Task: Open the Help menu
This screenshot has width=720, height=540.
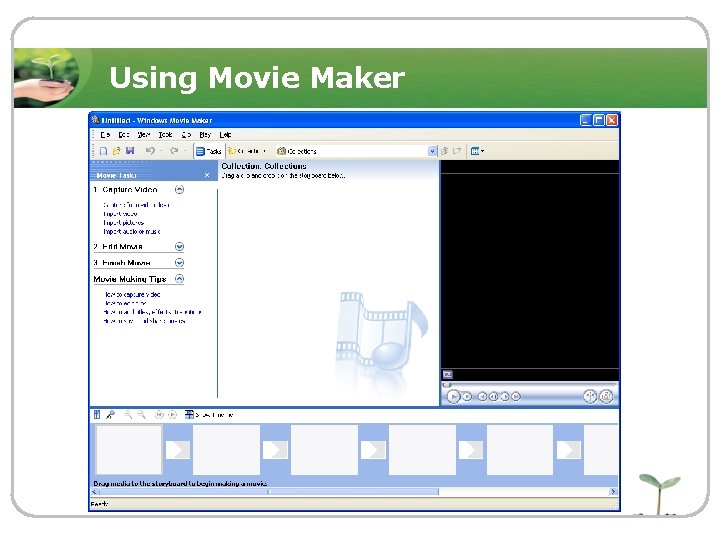Action: tap(225, 135)
